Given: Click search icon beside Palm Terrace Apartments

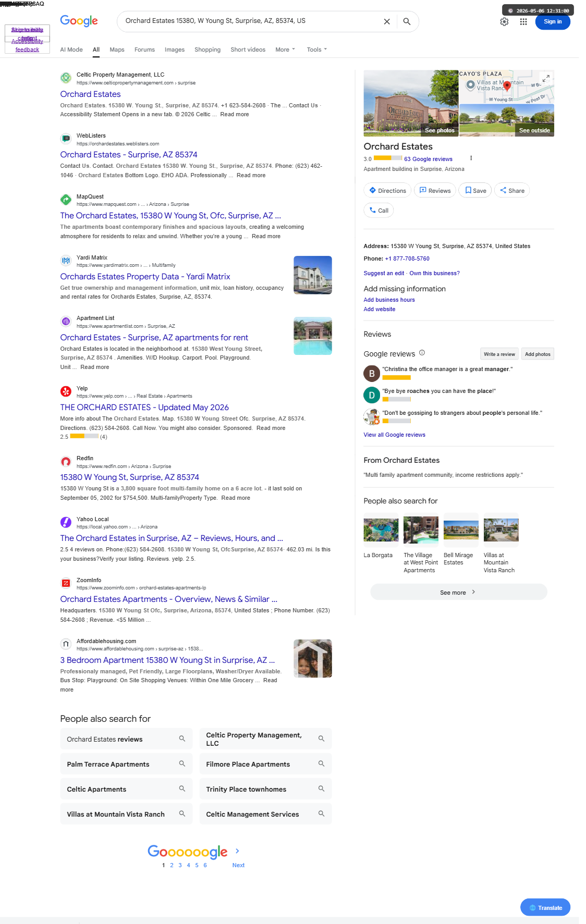Looking at the screenshot, I should coord(182,764).
